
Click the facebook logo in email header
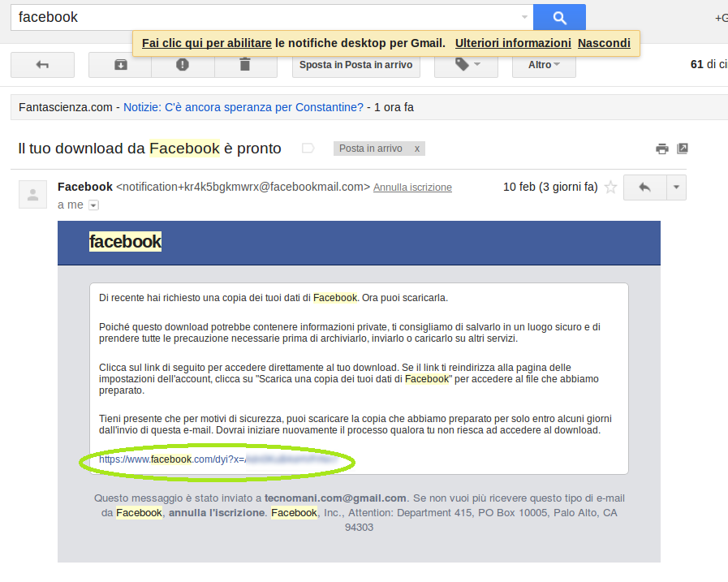125,242
